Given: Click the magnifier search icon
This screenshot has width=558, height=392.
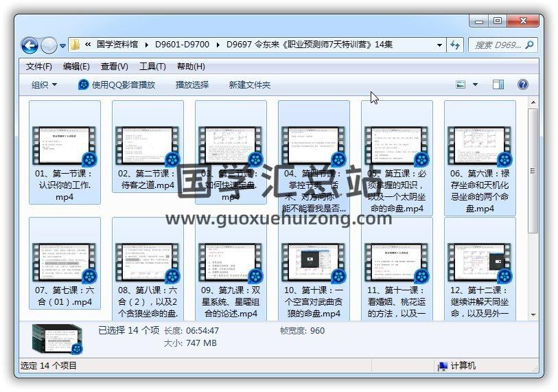Looking at the screenshot, I should [x=530, y=45].
